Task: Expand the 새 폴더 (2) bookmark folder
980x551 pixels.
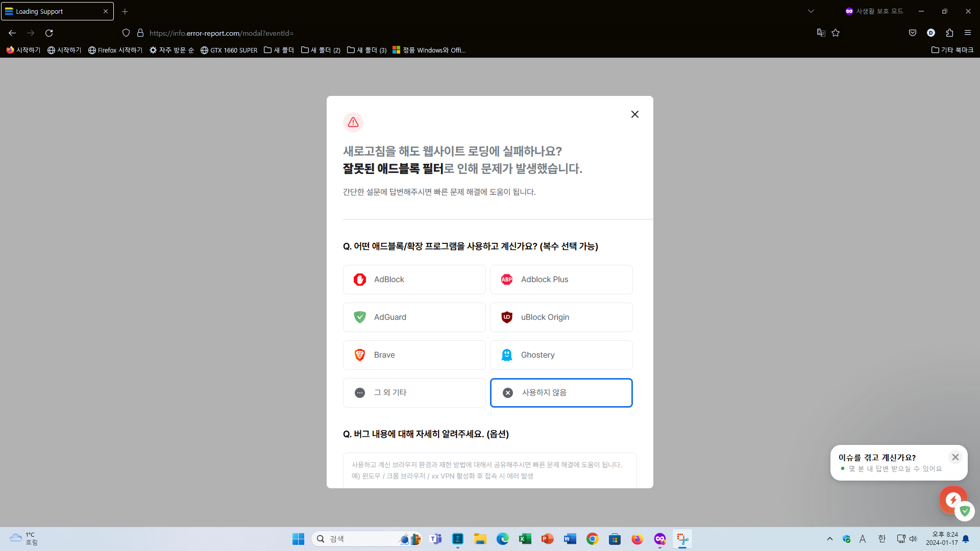Action: 321,50
